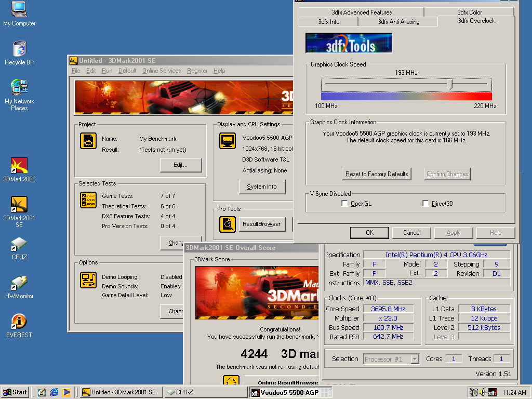Open the File menu in 3DMark2001
532x399 pixels.
pyautogui.click(x=76, y=71)
